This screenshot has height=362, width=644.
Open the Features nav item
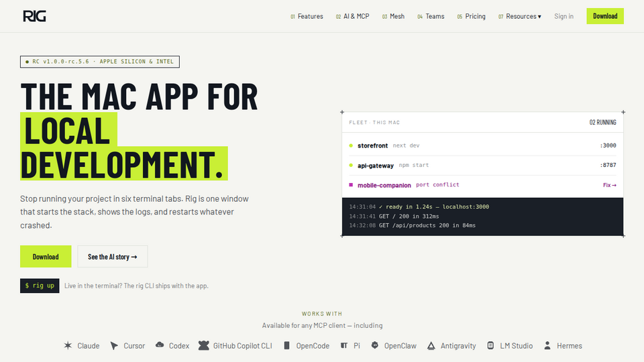click(307, 16)
